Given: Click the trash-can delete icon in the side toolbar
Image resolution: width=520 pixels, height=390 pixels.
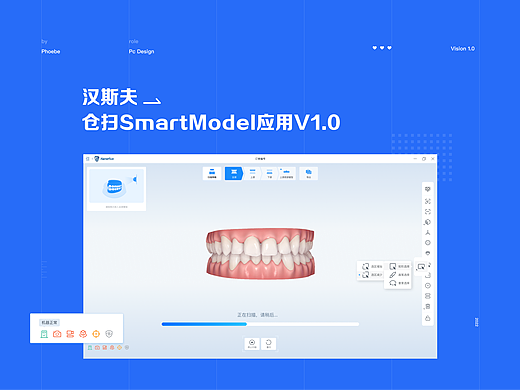Looking at the screenshot, I should pos(428,307).
